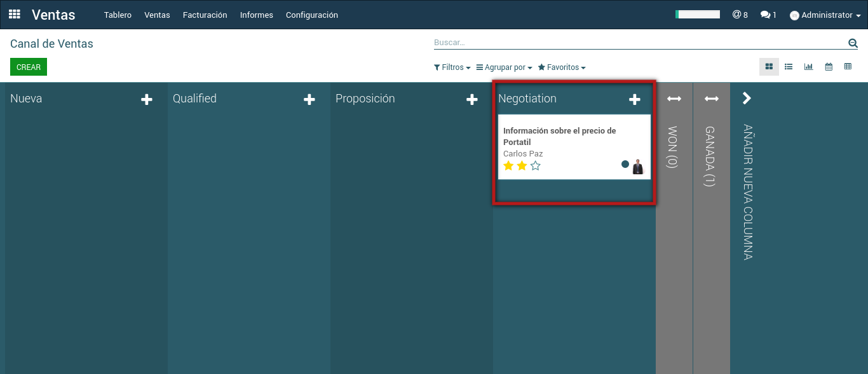
Task: Expand the Filtros dropdown
Action: pyautogui.click(x=452, y=67)
